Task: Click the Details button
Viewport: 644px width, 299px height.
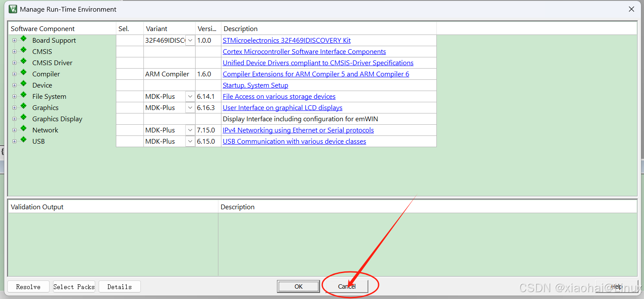Action: pos(120,286)
